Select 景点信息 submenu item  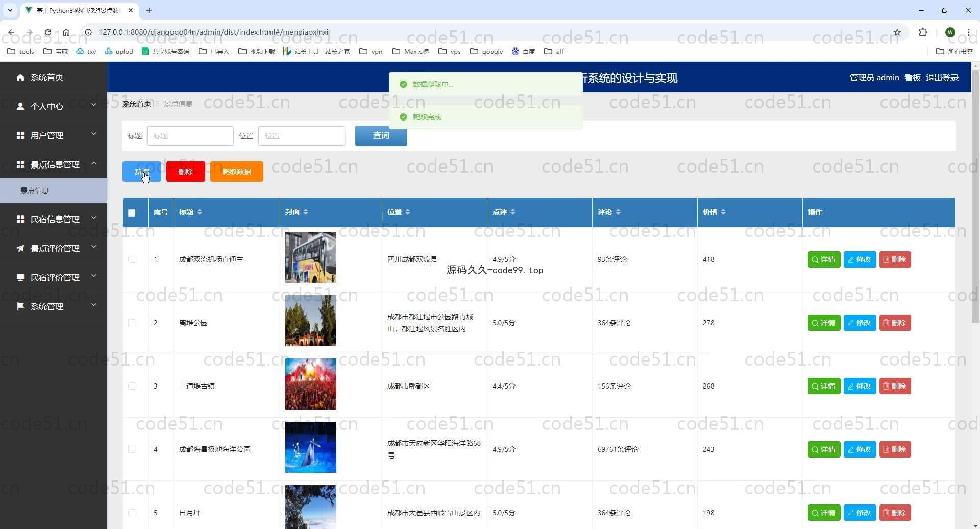[54, 190]
